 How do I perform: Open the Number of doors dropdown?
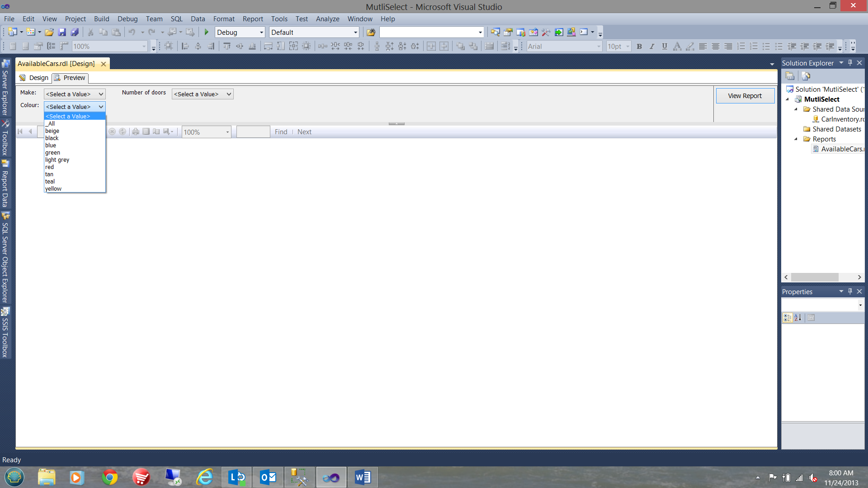point(203,94)
